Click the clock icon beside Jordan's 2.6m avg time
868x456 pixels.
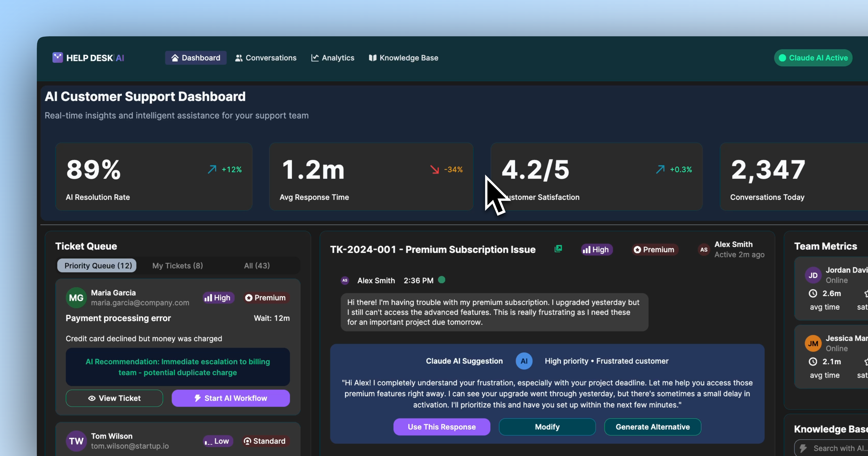point(813,293)
